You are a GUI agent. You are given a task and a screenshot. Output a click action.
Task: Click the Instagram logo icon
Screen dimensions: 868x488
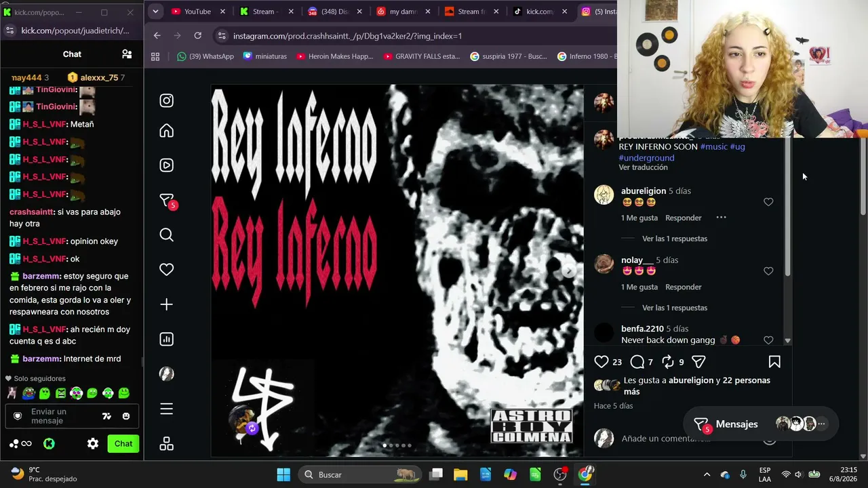click(166, 101)
